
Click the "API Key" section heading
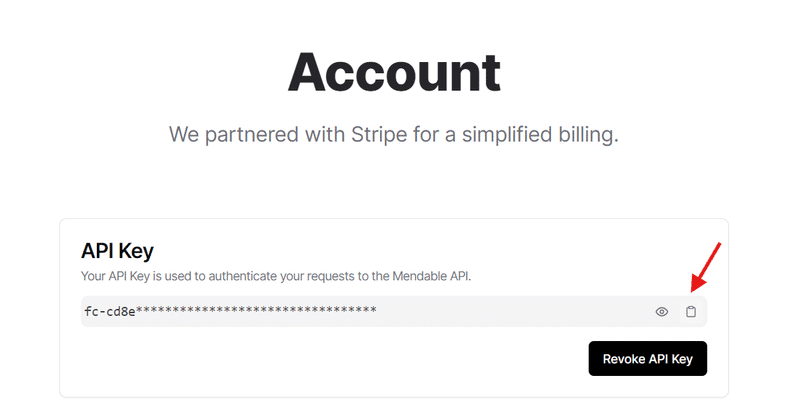click(117, 250)
